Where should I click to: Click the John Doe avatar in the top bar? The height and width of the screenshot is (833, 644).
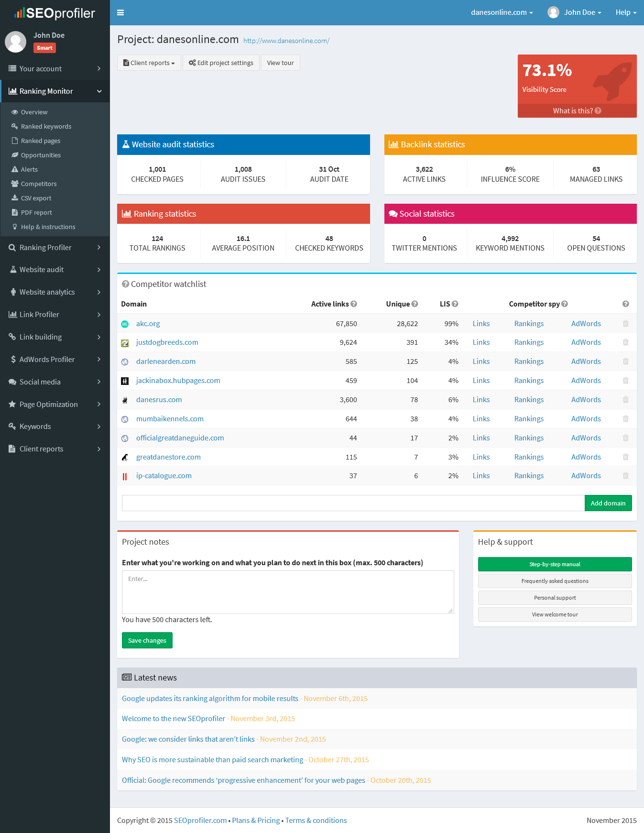[x=553, y=12]
